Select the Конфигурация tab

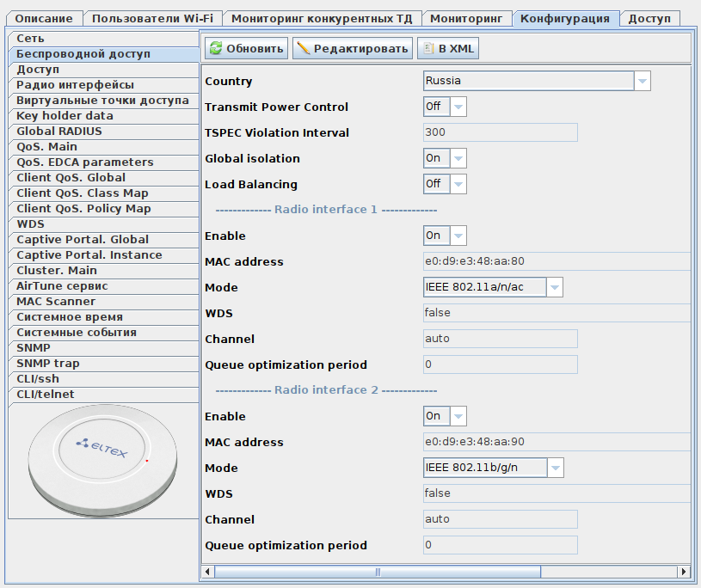[x=565, y=19]
